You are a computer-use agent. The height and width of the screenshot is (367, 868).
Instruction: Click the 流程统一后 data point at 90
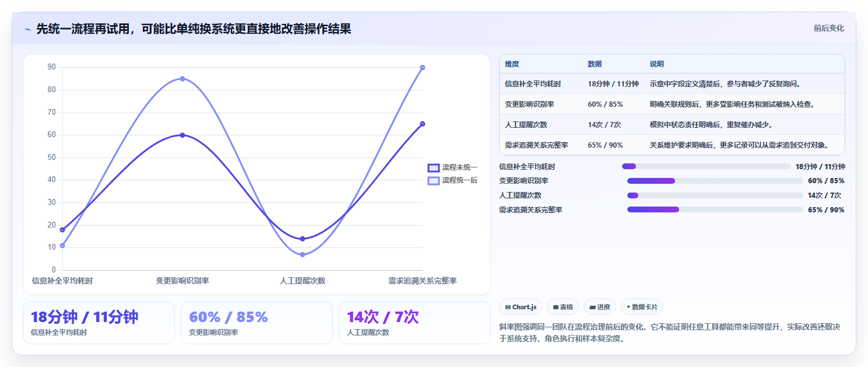pos(423,68)
